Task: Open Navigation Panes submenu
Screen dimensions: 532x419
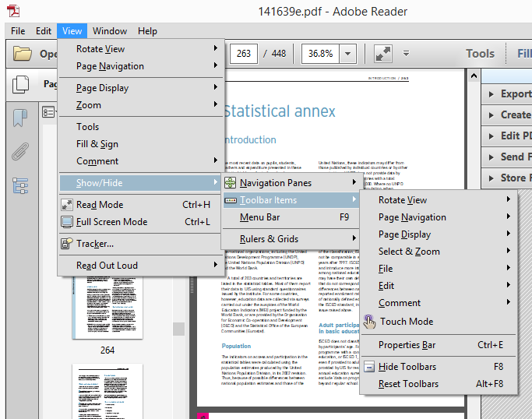Action: [x=291, y=183]
